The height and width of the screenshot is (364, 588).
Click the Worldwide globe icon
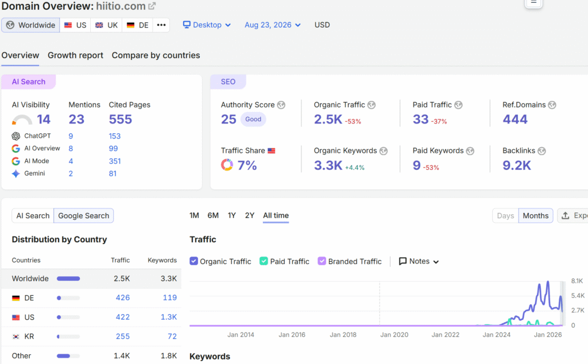click(x=10, y=25)
